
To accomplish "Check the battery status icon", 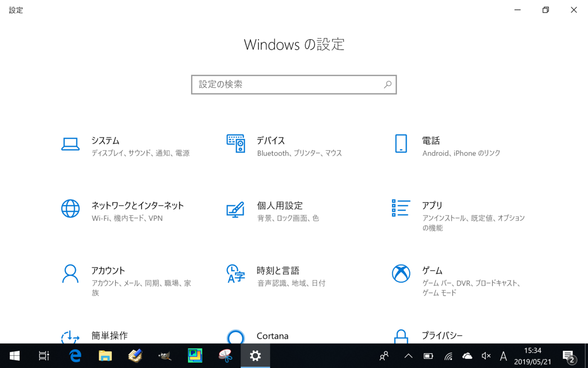I will point(428,356).
